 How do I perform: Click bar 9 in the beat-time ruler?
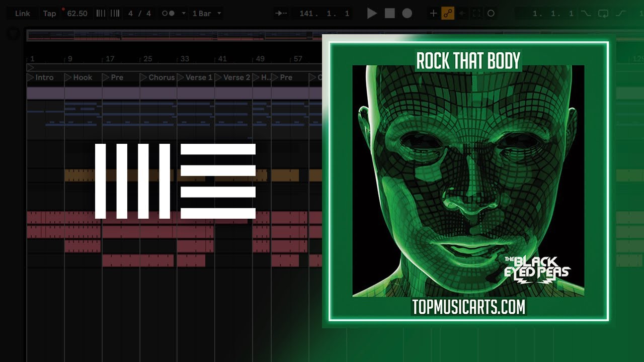[x=70, y=59]
